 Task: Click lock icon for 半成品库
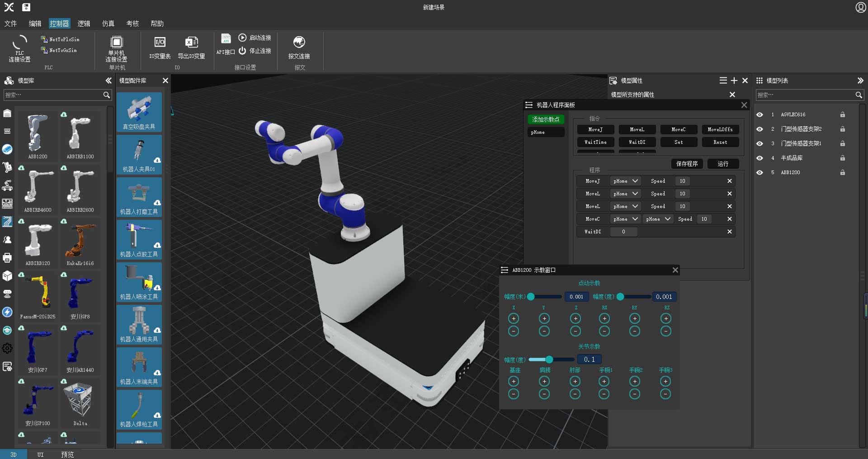tap(843, 158)
